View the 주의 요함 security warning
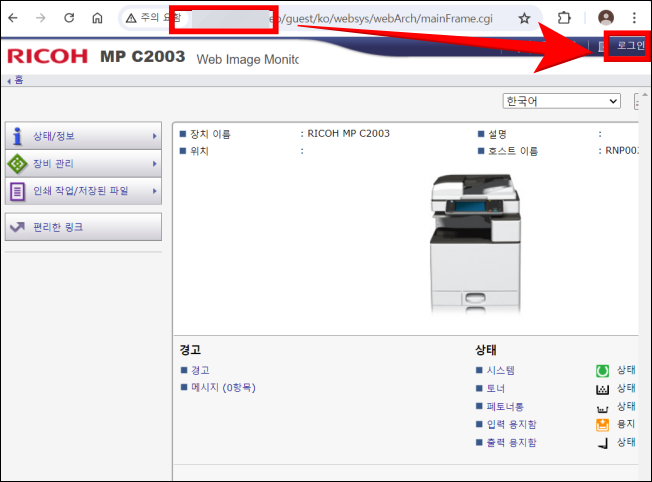Image resolution: width=652 pixels, height=482 pixels. (153, 18)
